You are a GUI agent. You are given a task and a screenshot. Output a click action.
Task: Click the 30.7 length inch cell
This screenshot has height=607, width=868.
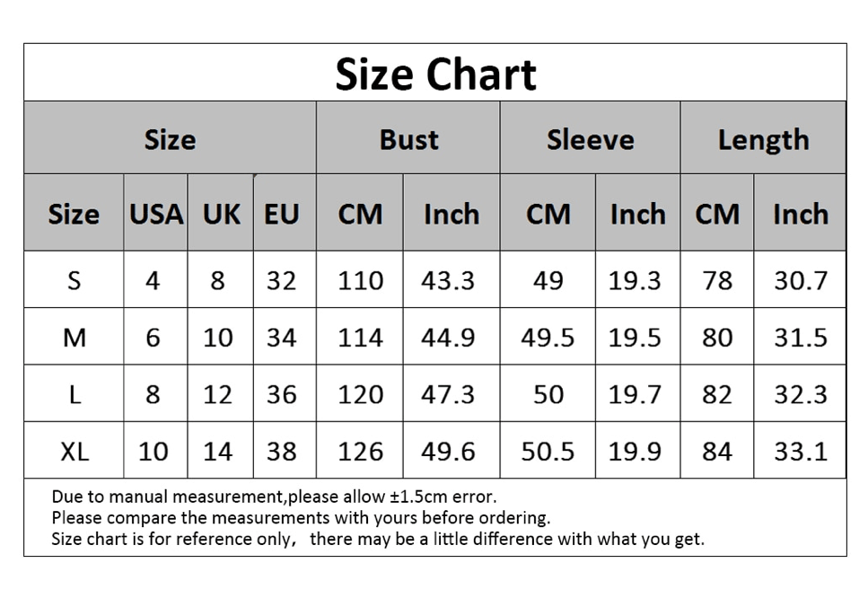pyautogui.click(x=800, y=279)
